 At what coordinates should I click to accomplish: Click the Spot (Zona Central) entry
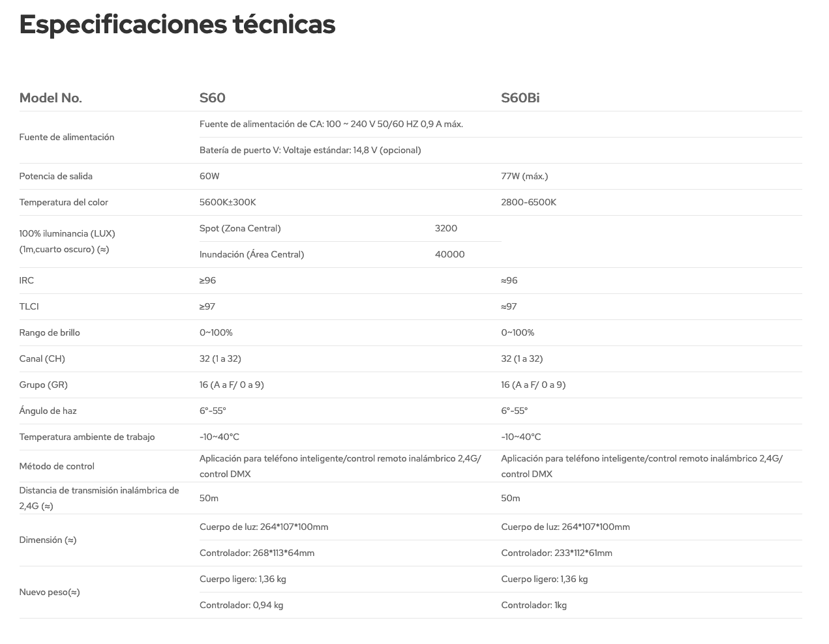240,228
